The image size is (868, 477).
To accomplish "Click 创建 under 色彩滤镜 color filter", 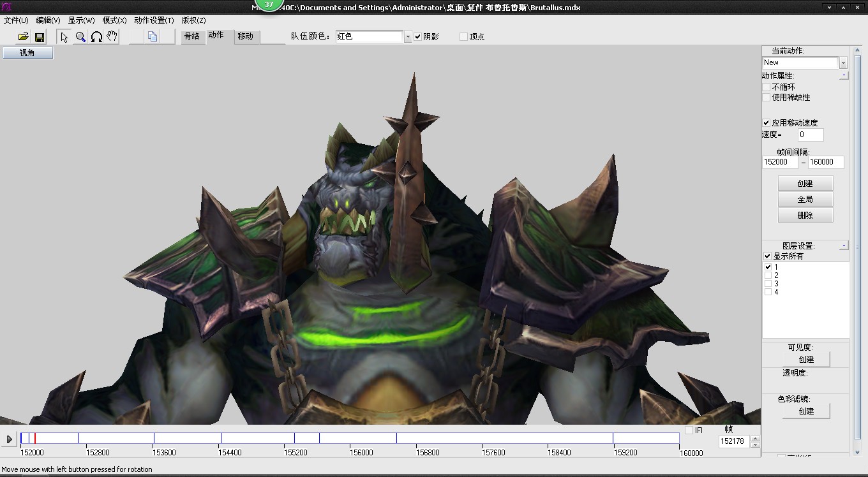I will click(x=807, y=411).
